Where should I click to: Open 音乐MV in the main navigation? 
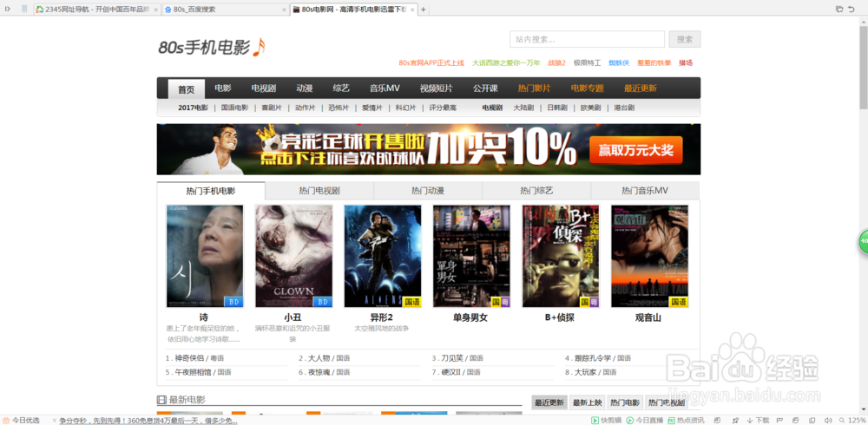tap(385, 88)
